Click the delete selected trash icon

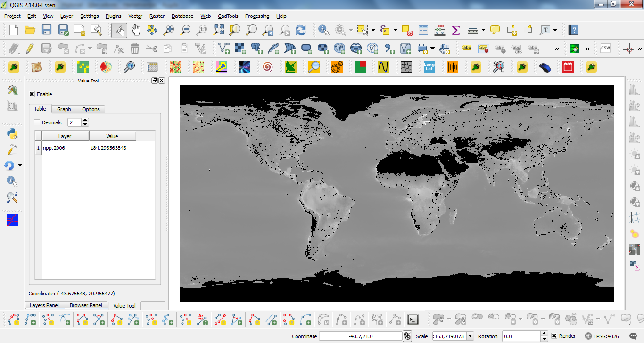135,48
